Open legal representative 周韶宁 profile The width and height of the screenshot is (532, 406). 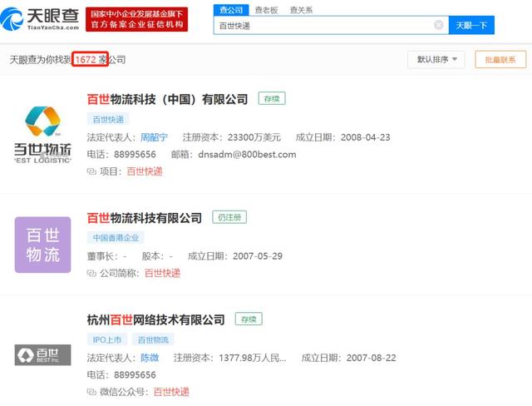coord(154,137)
